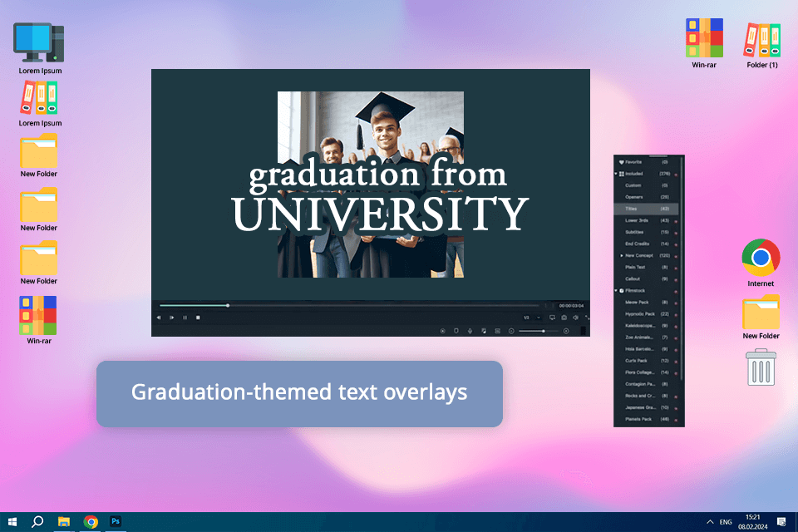Open the Recycle Bin on desktop

761,367
